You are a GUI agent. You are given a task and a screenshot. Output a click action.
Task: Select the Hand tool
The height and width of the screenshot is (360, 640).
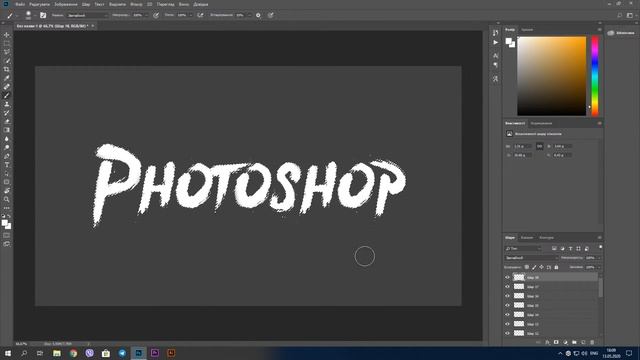click(7, 191)
